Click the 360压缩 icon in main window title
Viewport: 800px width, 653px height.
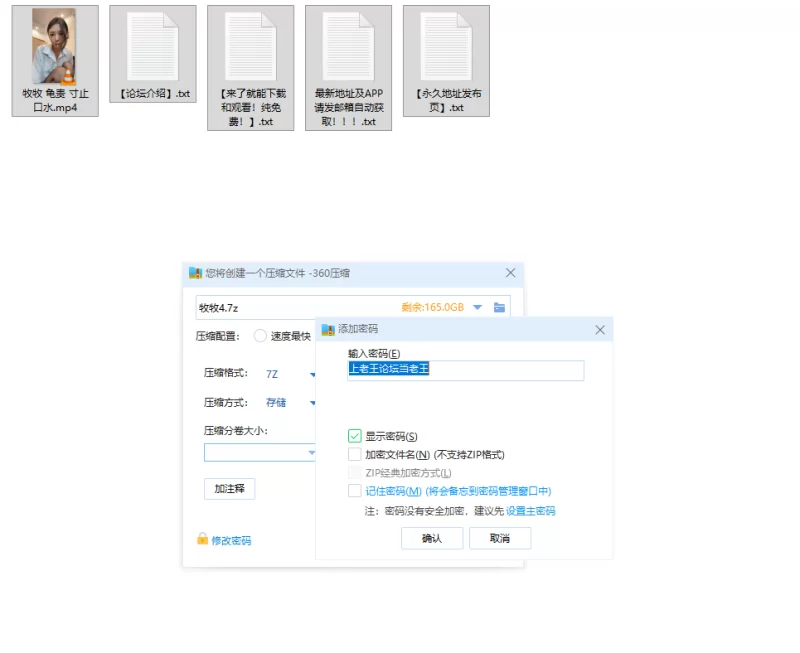click(195, 273)
